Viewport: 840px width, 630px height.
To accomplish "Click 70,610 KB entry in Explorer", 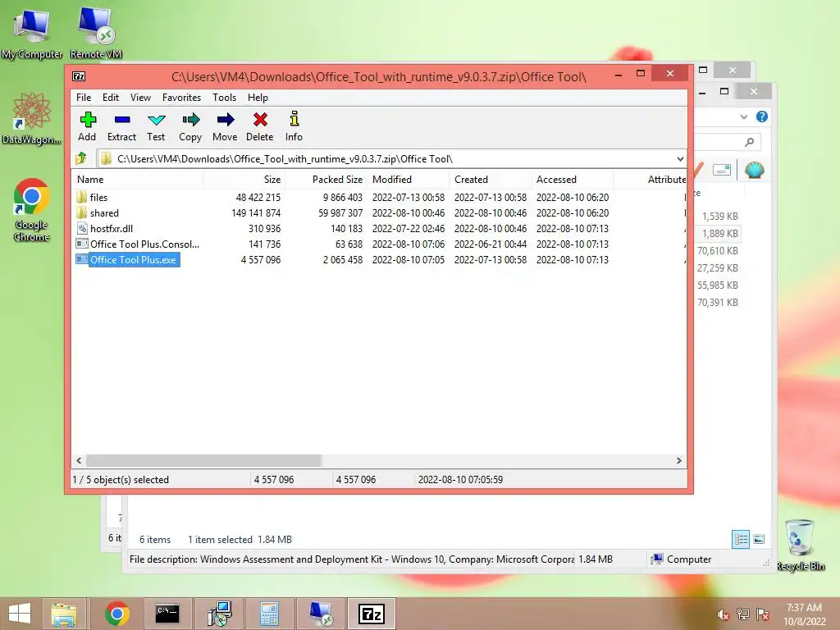I will point(717,251).
